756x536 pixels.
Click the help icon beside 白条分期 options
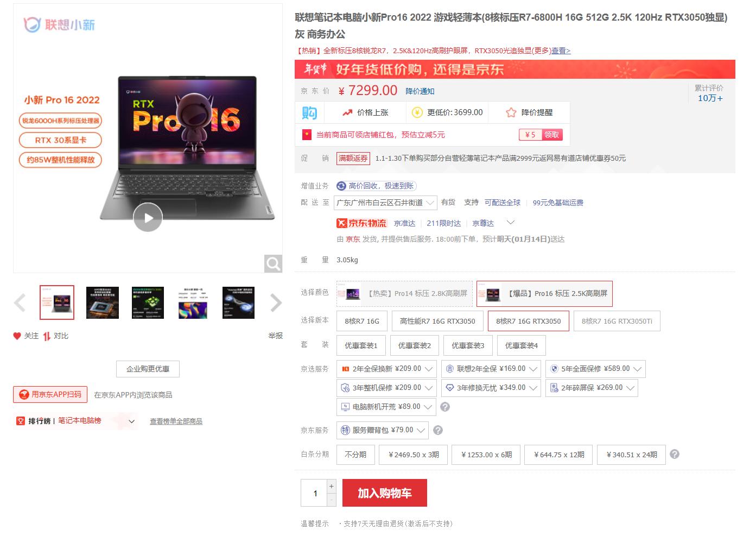click(675, 454)
